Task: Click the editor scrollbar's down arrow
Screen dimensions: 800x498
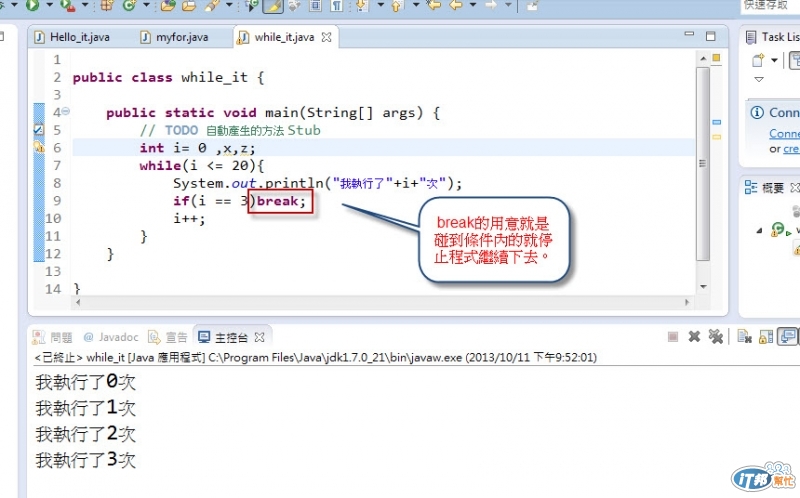Action: (703, 287)
